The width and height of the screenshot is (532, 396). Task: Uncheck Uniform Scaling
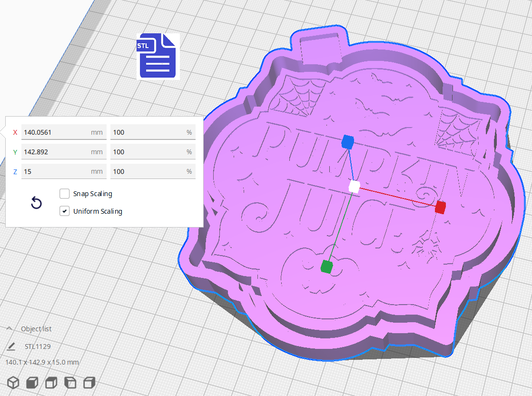pos(65,211)
